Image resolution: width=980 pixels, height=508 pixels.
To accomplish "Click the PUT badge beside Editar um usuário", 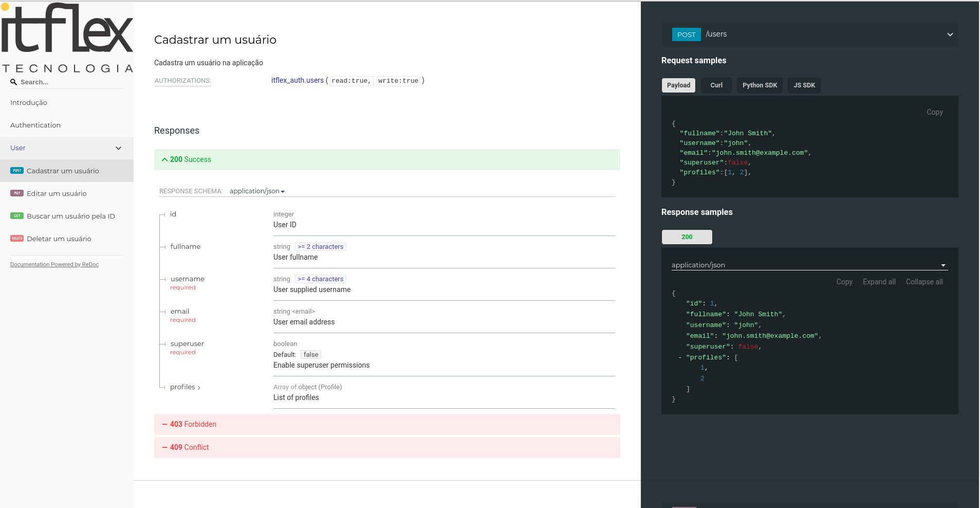I will [17, 193].
